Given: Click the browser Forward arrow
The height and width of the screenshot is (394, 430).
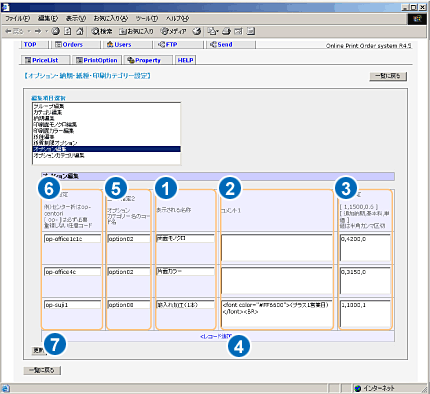Looking at the screenshot, I should 38,31.
